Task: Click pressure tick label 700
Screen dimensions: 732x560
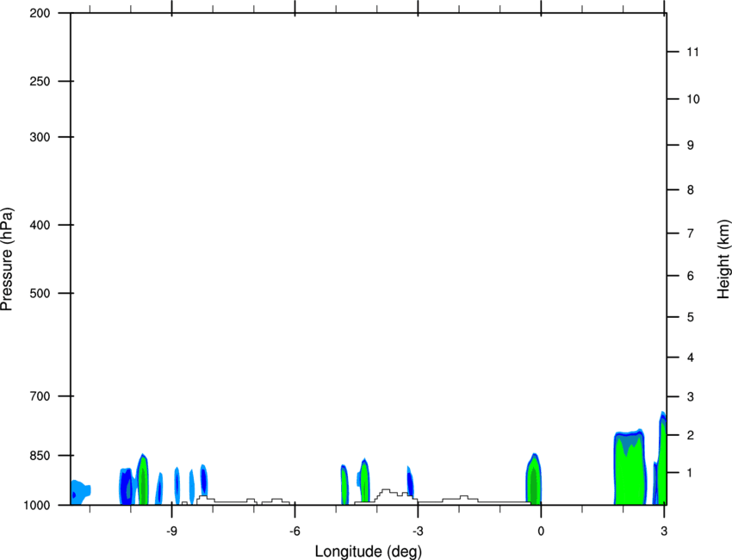Action: pyautogui.click(x=40, y=396)
